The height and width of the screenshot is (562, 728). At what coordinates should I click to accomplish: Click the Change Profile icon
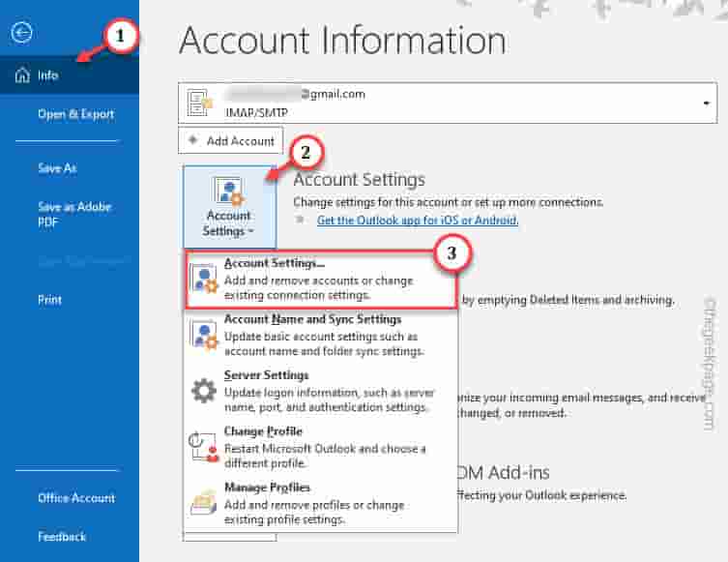point(204,446)
